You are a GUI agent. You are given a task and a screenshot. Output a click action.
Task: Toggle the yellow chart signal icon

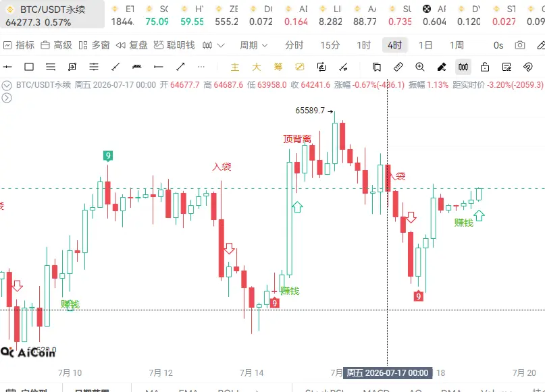300,67
